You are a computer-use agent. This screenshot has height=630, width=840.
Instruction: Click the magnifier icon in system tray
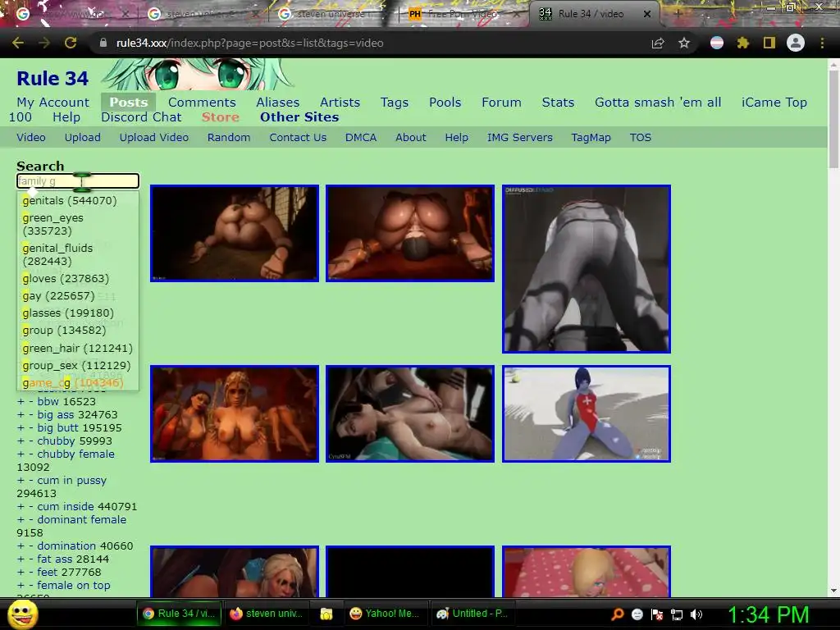pyautogui.click(x=617, y=614)
